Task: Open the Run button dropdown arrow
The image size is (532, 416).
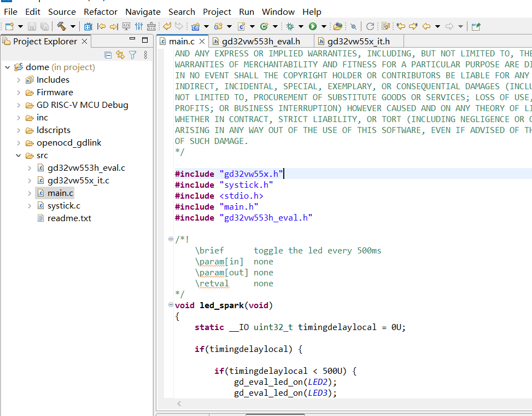Action: point(324,26)
